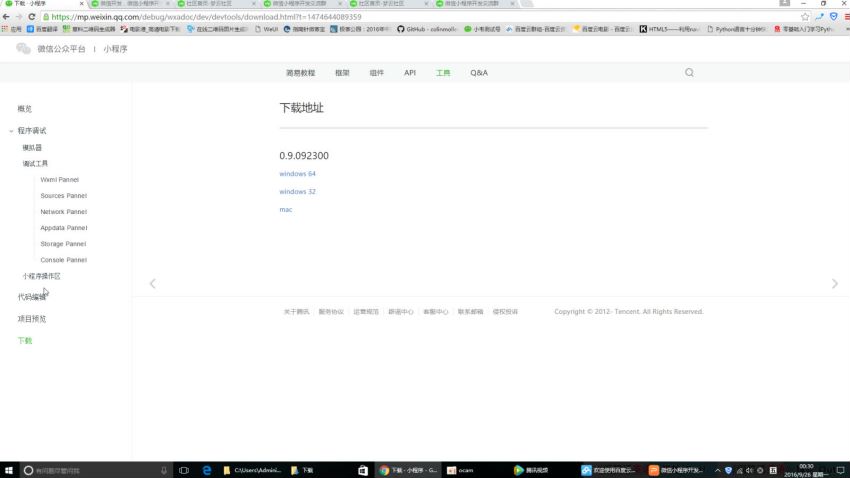Screen dimensions: 850x478
Task: Click the clock and date in taskbar
Action: (x=806, y=470)
